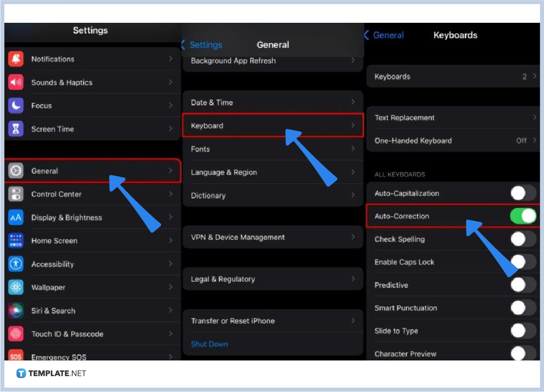Tap the Sounds & Haptics speaker icon
Viewport: 544px width, 392px height.
tap(16, 82)
